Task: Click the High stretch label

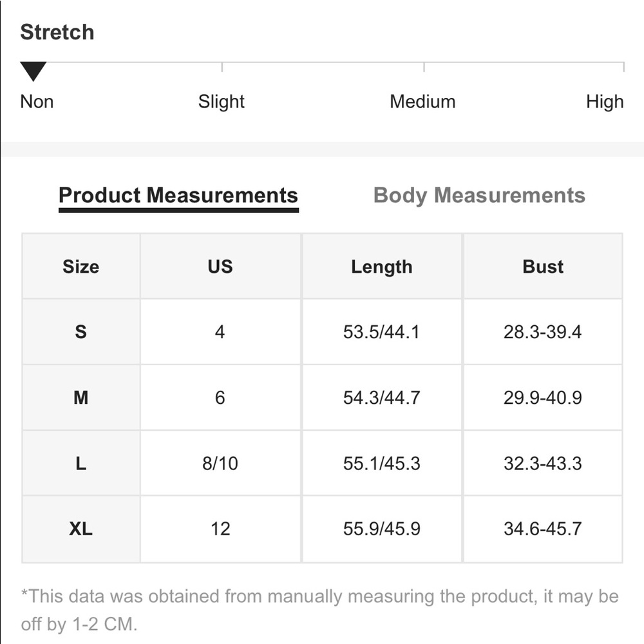Action: click(604, 102)
